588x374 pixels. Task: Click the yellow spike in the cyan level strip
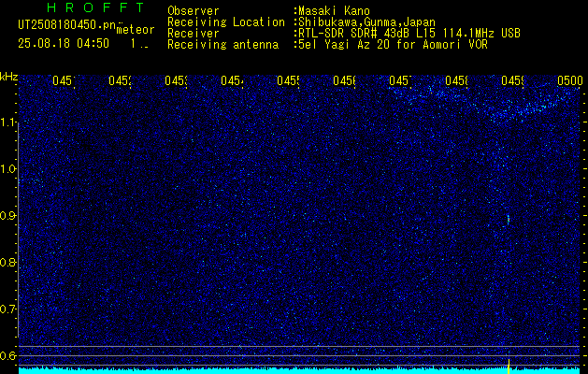(509, 367)
